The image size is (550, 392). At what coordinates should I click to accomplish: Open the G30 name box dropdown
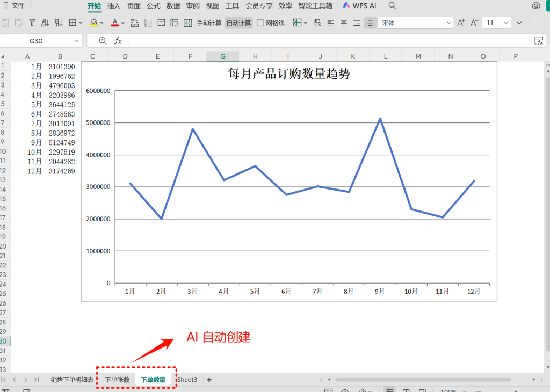[x=76, y=41]
